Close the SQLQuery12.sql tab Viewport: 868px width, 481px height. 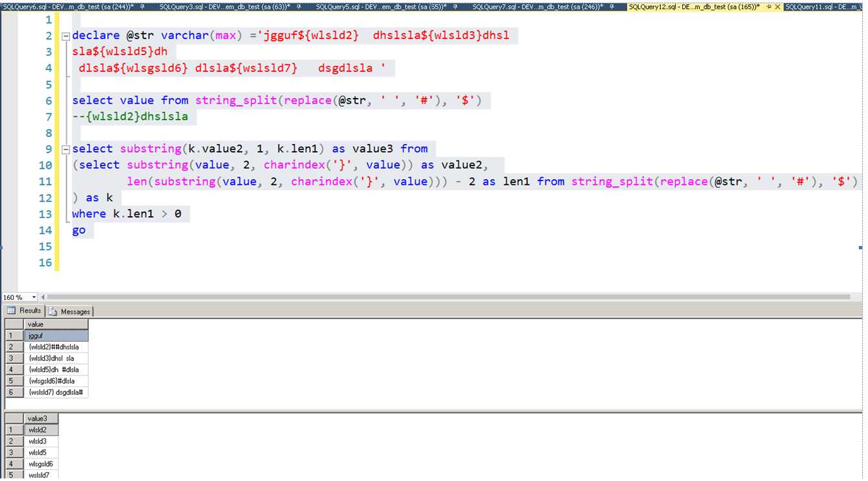coord(776,6)
